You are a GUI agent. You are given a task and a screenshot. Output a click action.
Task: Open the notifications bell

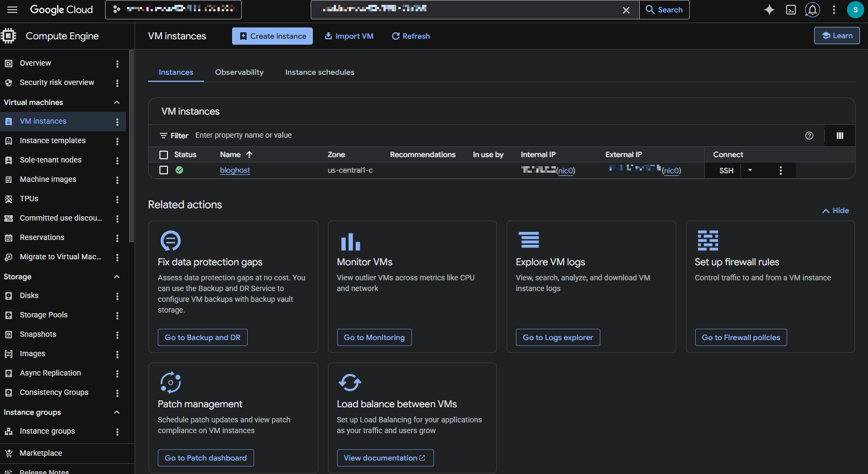813,10
